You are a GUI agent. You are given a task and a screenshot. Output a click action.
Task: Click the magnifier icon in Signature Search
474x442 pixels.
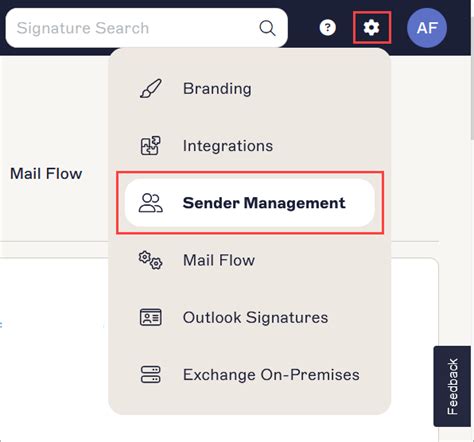[267, 28]
